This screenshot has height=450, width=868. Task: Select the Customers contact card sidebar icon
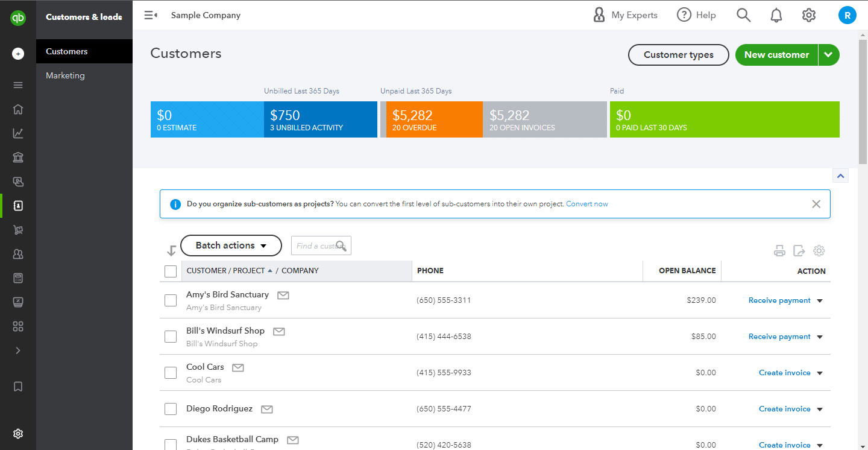[x=18, y=206]
